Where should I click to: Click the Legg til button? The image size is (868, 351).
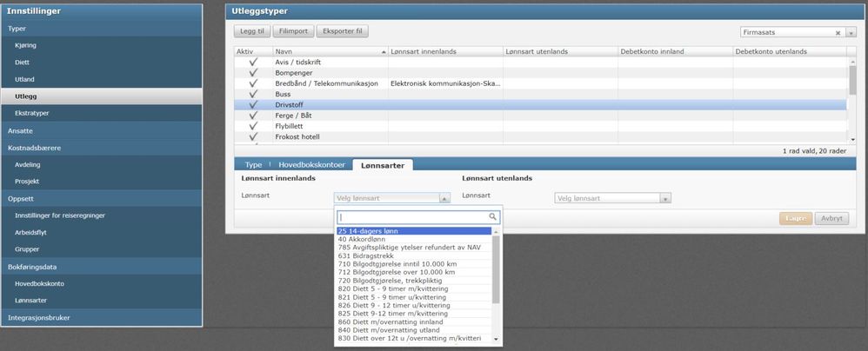pyautogui.click(x=252, y=31)
